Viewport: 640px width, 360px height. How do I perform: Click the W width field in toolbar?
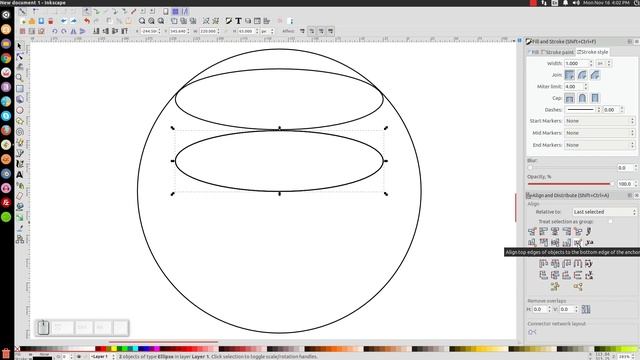[x=208, y=31]
